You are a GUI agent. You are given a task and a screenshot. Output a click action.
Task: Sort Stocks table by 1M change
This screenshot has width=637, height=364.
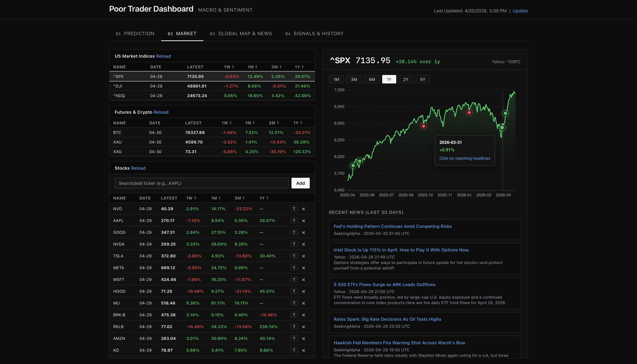216,198
